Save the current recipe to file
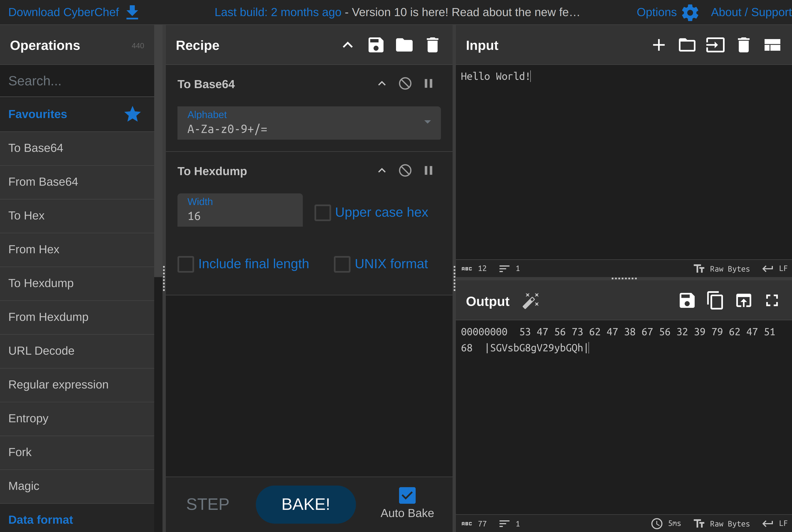The image size is (792, 532). (x=376, y=45)
